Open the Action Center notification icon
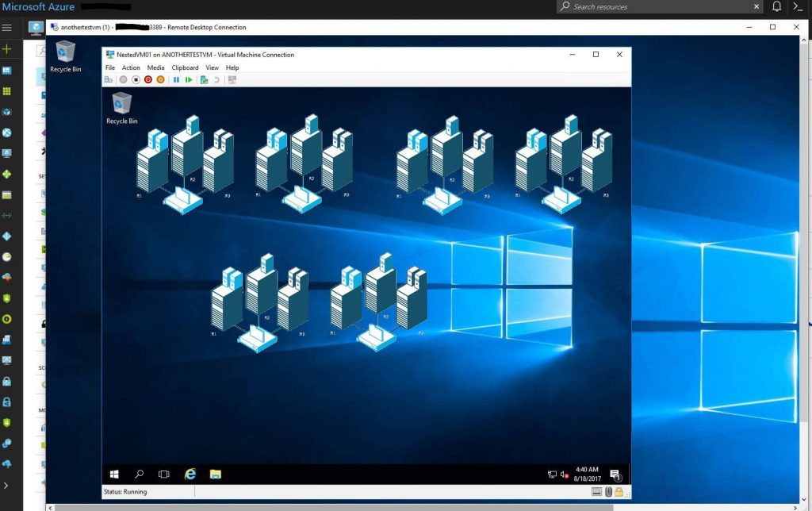 pos(615,474)
